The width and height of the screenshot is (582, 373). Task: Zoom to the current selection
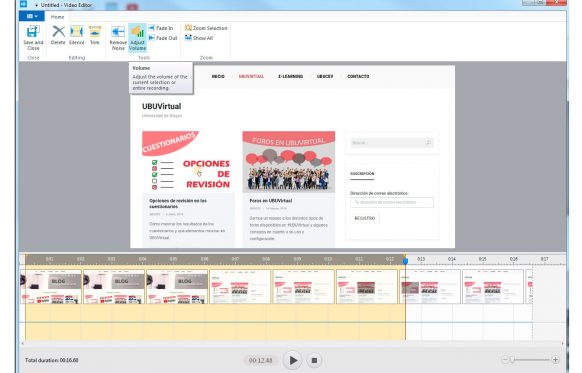pyautogui.click(x=206, y=28)
